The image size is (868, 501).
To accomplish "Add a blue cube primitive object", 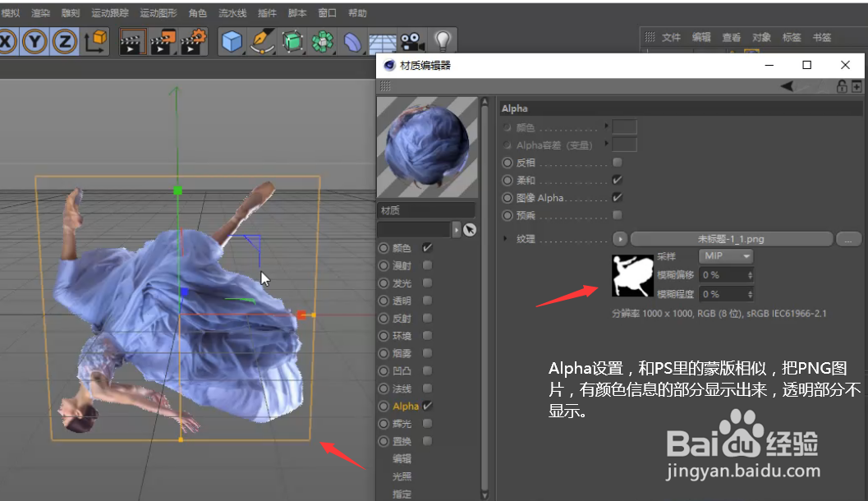I will (x=232, y=42).
